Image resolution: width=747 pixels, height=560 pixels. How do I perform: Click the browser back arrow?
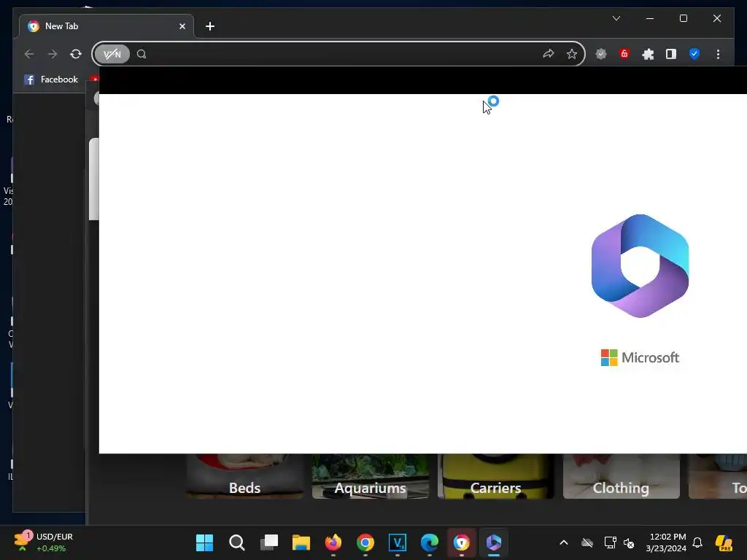(29, 54)
